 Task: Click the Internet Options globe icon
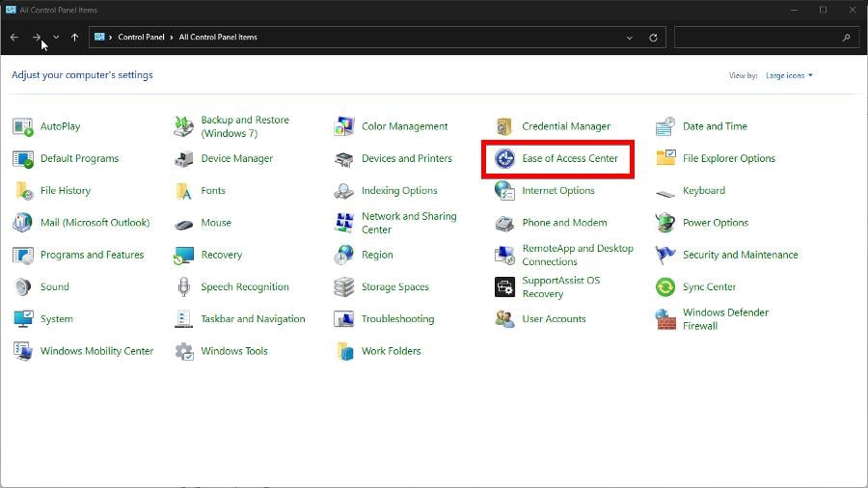504,190
